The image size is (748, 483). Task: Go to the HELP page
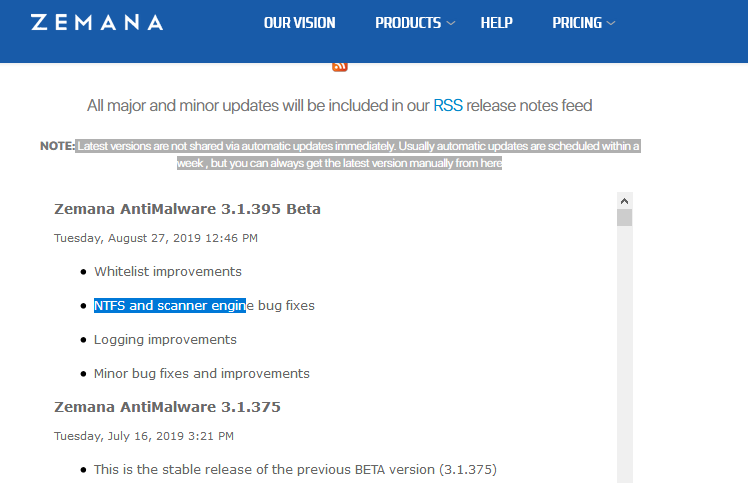pyautogui.click(x=496, y=22)
